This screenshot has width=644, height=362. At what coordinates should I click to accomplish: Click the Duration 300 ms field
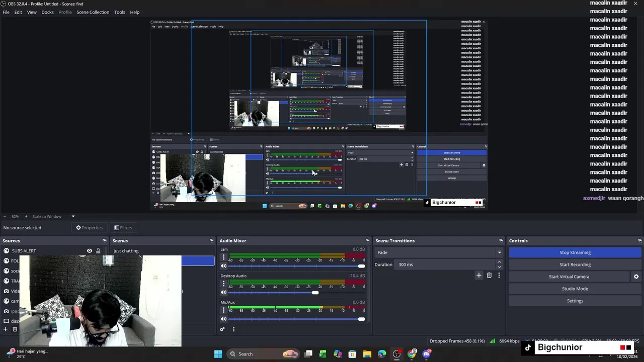tap(445, 264)
